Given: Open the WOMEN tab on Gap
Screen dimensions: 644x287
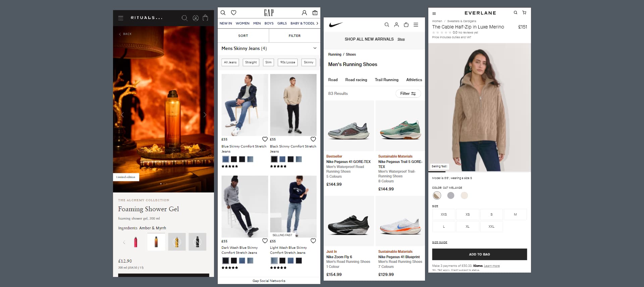Looking at the screenshot, I should click(x=242, y=23).
